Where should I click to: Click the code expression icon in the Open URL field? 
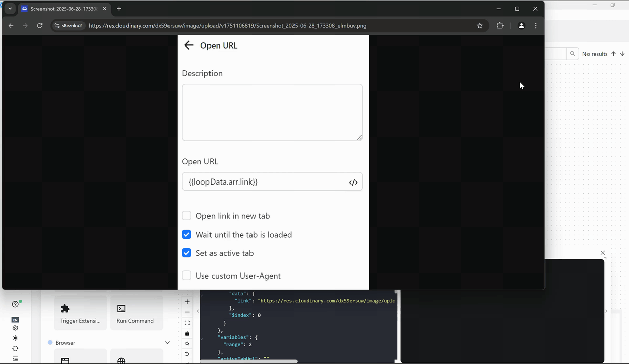click(353, 183)
